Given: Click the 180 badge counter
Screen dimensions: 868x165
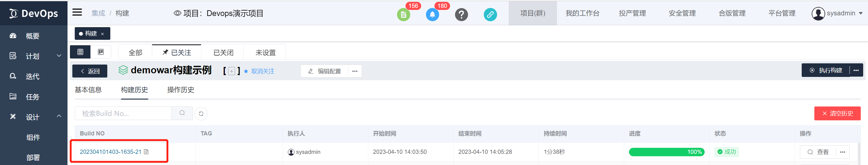Looking at the screenshot, I should (442, 6).
